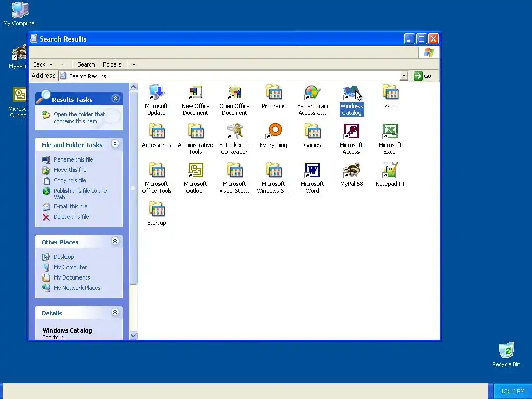Select the MyPal 68 shortcut in results
The height and width of the screenshot is (399, 532).
[352, 170]
